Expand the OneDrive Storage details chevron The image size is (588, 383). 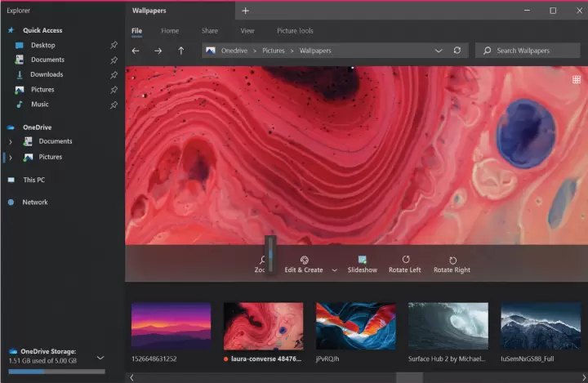pos(100,358)
